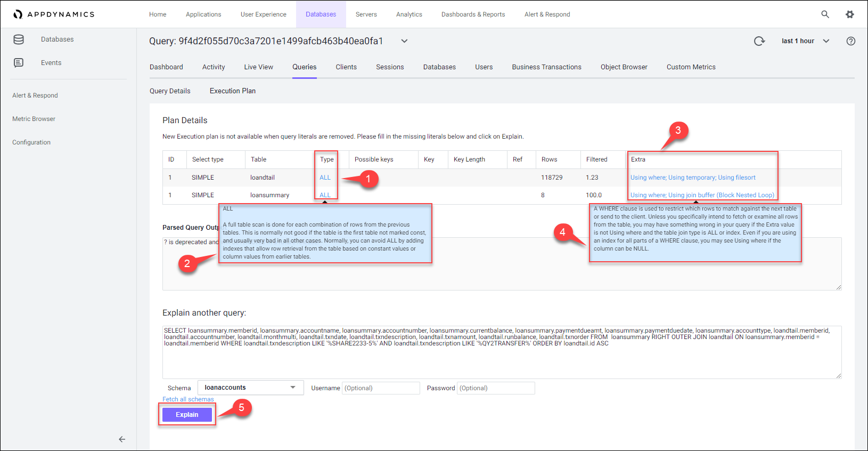Viewport: 868px width, 451px height.
Task: Click ALL type link for loandtail row
Action: point(325,178)
